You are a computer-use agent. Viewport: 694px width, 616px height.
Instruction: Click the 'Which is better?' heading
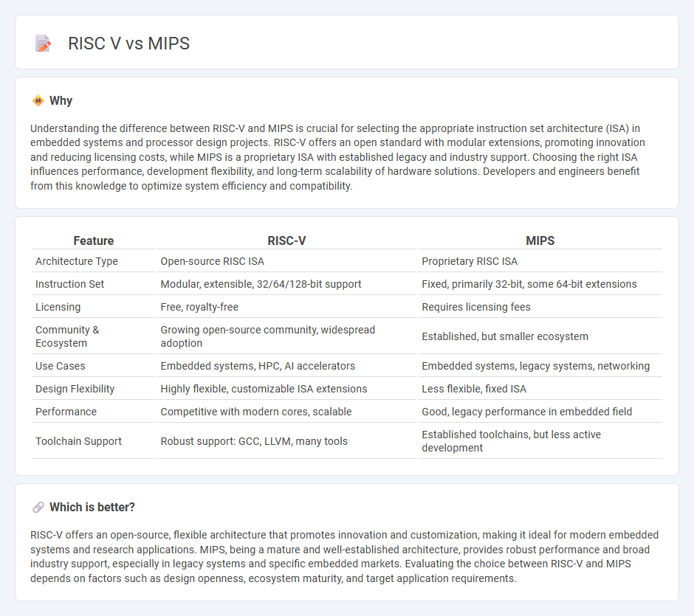coord(92,508)
